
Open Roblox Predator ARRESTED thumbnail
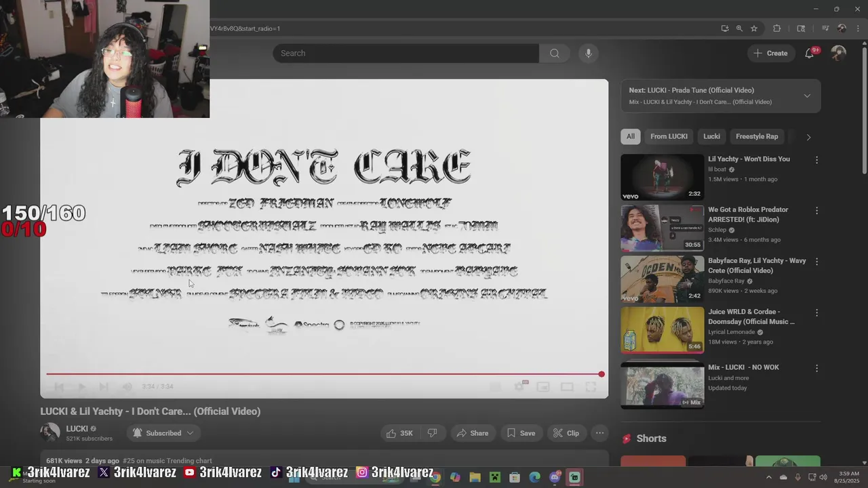[x=662, y=228]
